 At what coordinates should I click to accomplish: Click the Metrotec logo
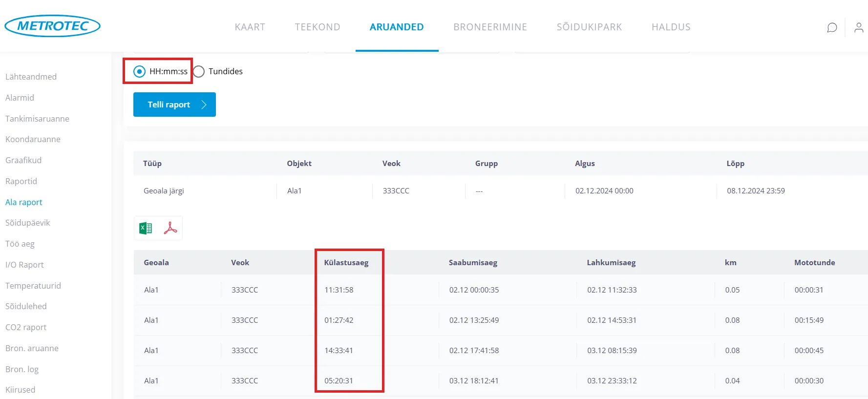tap(52, 26)
